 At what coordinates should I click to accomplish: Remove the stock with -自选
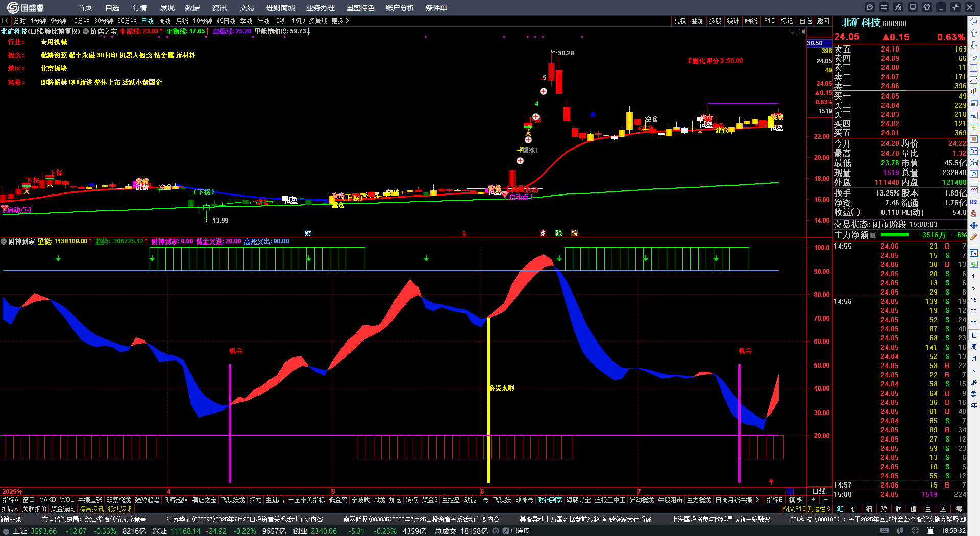805,21
